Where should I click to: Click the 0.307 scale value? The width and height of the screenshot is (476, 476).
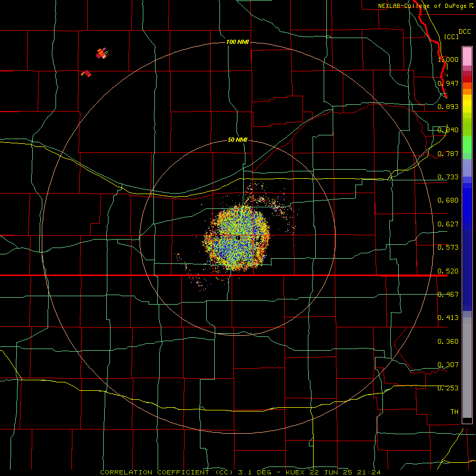pos(448,365)
